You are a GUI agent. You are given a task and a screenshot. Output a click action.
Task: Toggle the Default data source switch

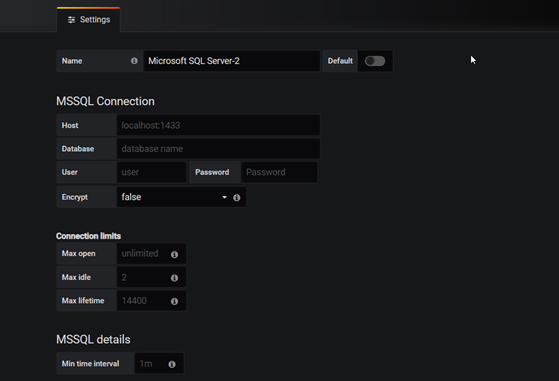375,61
